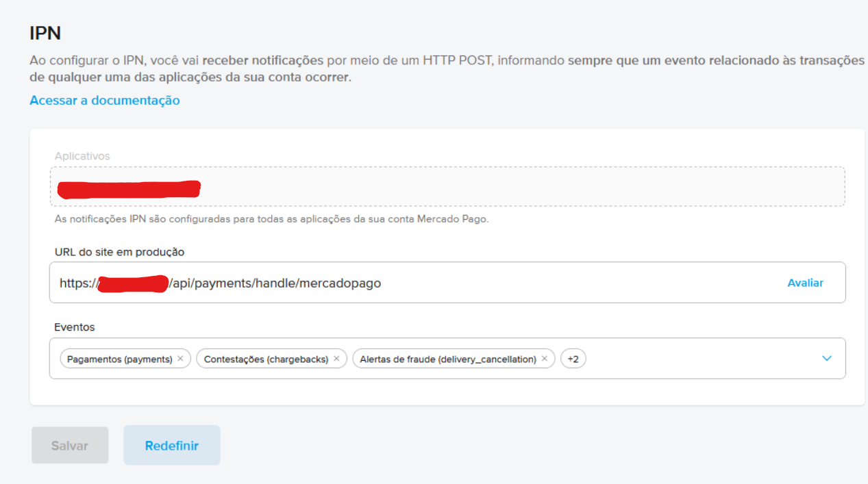Remove the "Pagamentos (payments)" event tag
Screen dimensions: 868x484
tap(179, 358)
